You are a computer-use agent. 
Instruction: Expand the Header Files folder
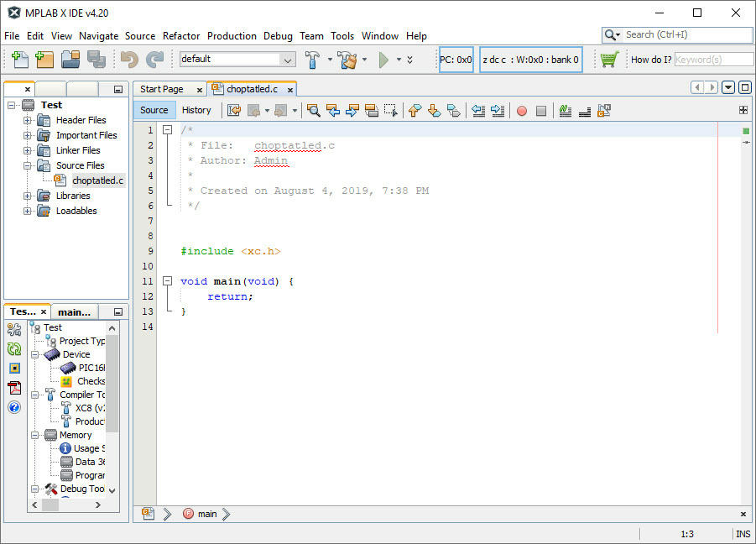pyautogui.click(x=28, y=120)
